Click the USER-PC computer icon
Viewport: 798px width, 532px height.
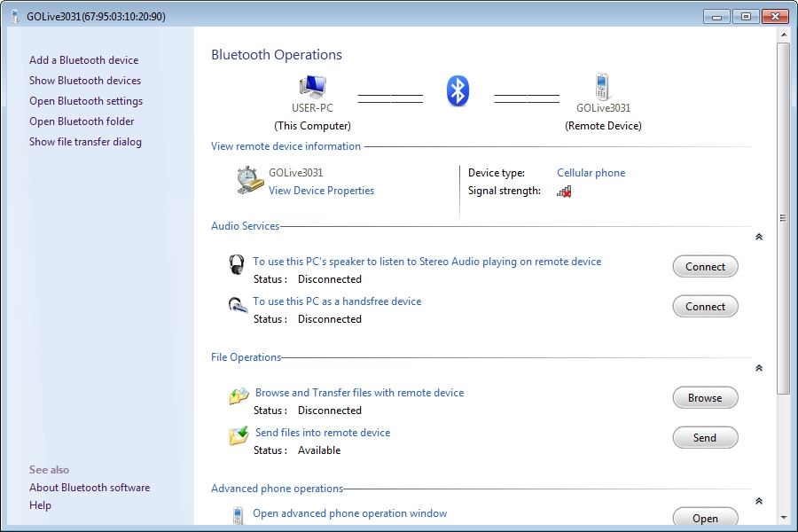(312, 87)
